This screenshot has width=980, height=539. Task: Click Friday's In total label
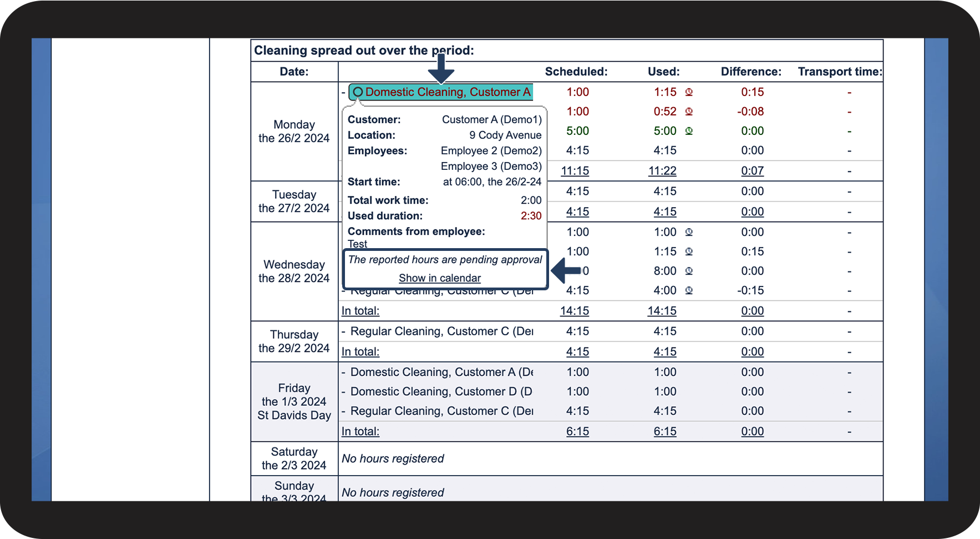[x=360, y=431]
